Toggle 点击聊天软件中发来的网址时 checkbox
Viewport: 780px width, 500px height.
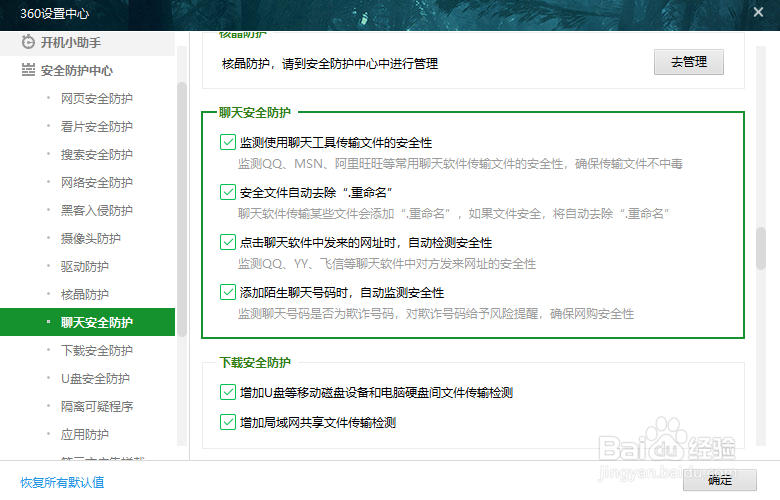click(x=228, y=242)
